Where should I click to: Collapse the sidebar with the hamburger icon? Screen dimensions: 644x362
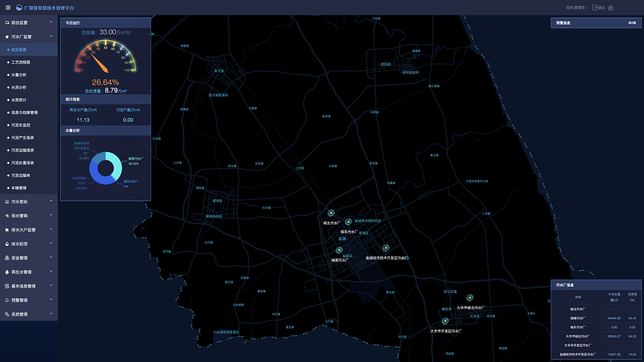pos(8,8)
